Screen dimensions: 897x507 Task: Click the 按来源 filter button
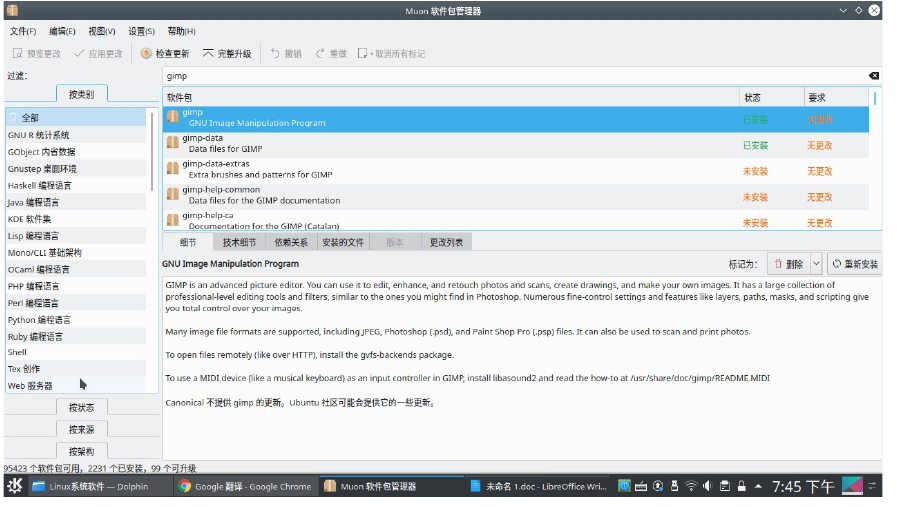(x=81, y=430)
